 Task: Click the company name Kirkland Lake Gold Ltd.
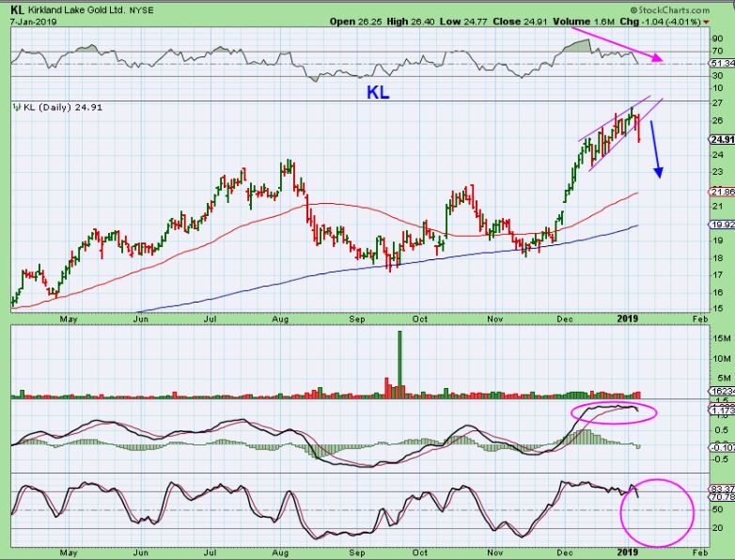click(x=79, y=10)
